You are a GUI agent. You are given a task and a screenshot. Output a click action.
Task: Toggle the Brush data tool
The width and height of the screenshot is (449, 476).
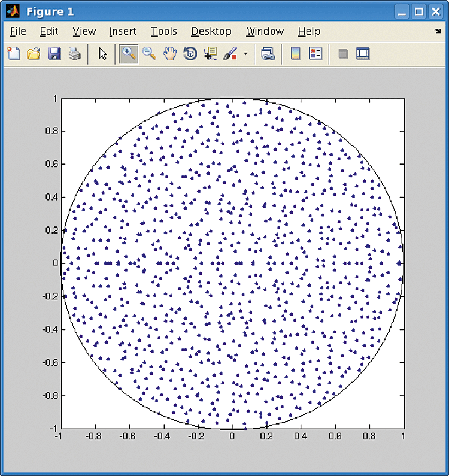pos(230,54)
